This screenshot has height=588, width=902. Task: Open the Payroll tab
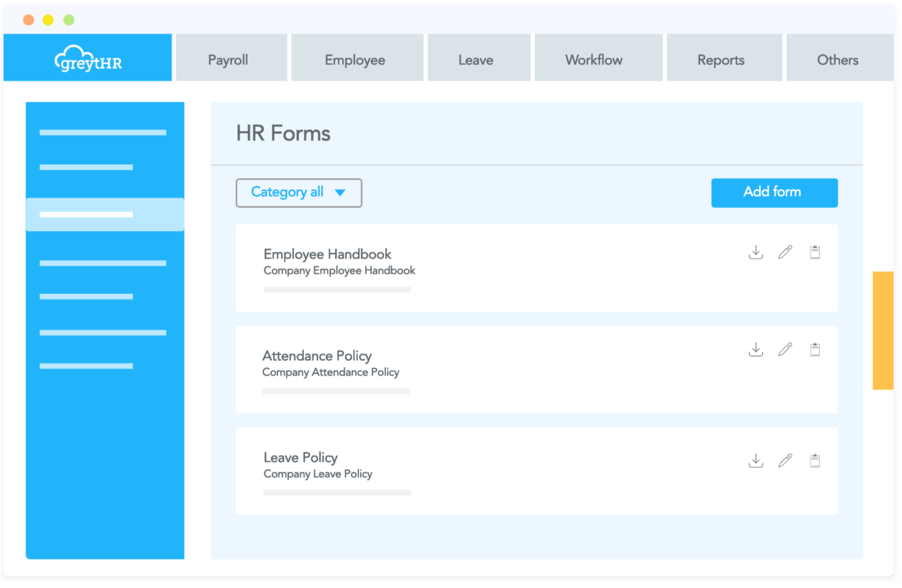(x=228, y=60)
